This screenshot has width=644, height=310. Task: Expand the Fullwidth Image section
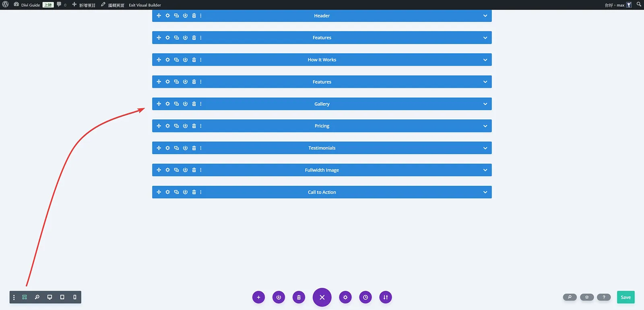tap(485, 170)
